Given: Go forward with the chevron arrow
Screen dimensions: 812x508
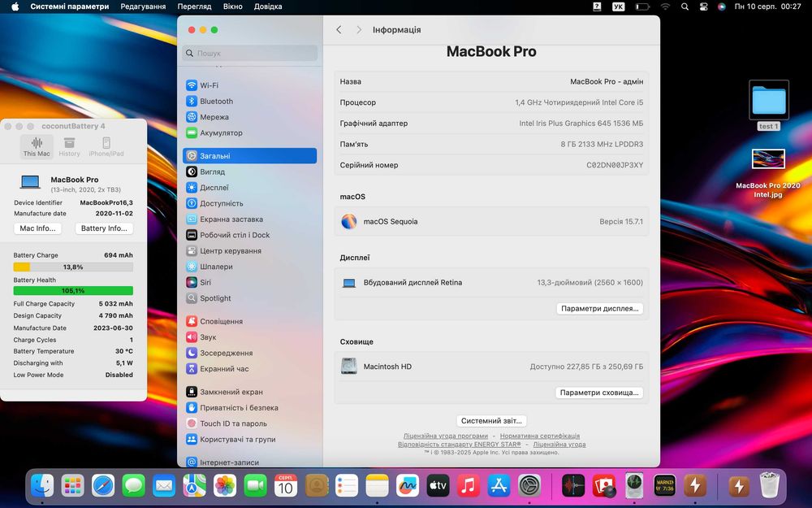Looking at the screenshot, I should click(359, 30).
